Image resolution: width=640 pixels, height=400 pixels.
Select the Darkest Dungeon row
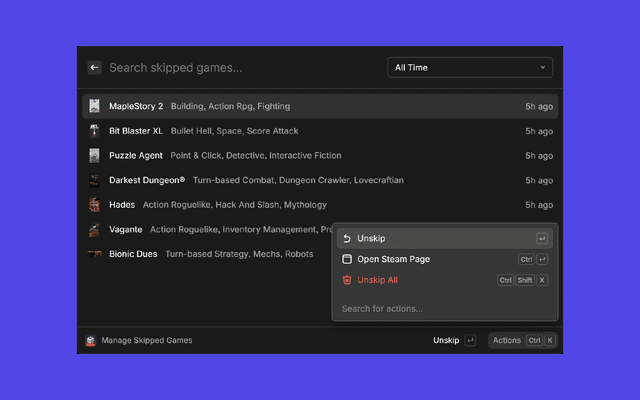click(320, 180)
